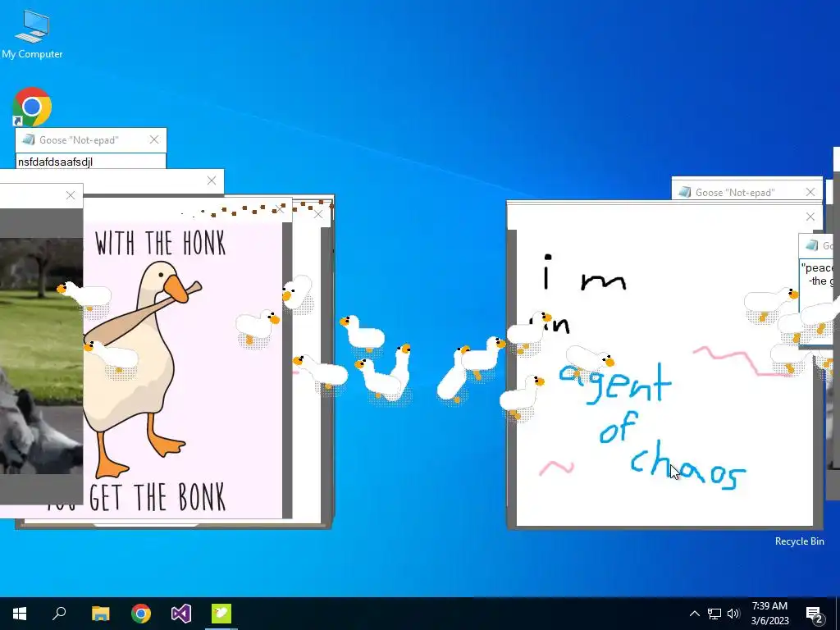
Task: Click the honk bonk goose meme image
Action: (182, 370)
